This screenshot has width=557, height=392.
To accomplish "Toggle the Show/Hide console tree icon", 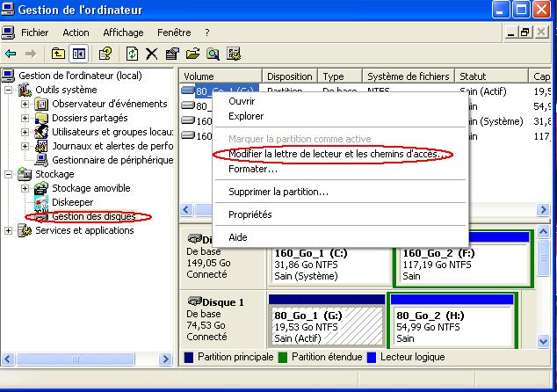I will 79,54.
